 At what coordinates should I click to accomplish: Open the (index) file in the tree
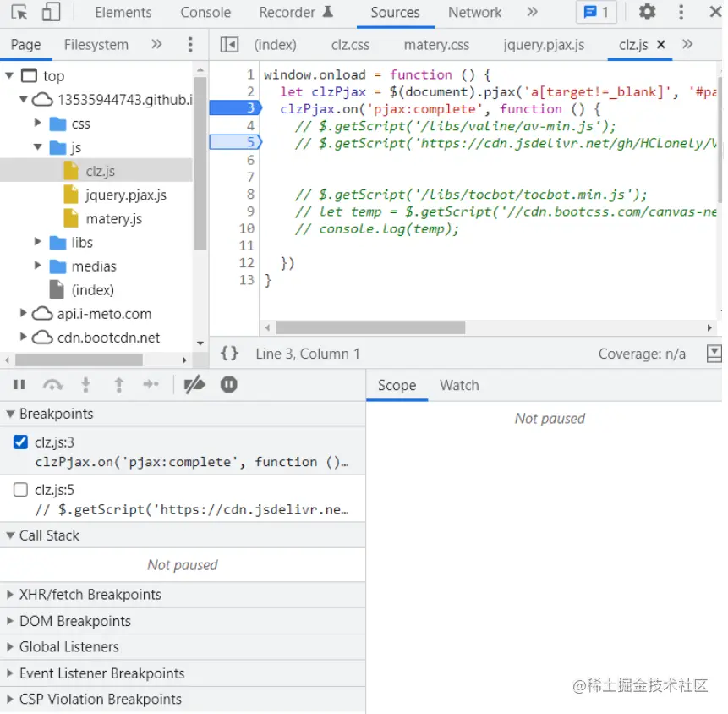point(92,290)
